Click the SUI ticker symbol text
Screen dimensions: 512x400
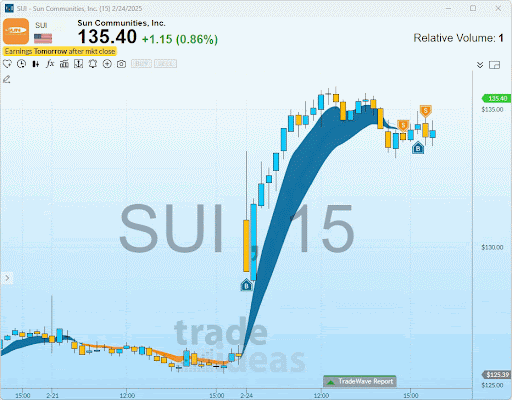(41, 25)
